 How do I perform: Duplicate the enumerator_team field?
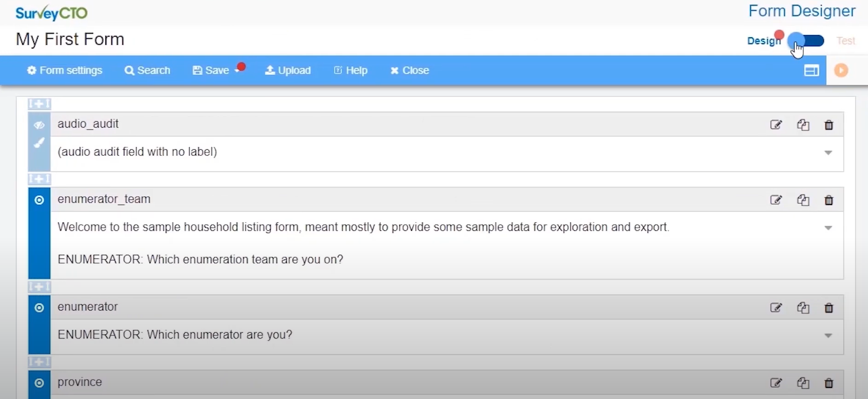pyautogui.click(x=803, y=200)
